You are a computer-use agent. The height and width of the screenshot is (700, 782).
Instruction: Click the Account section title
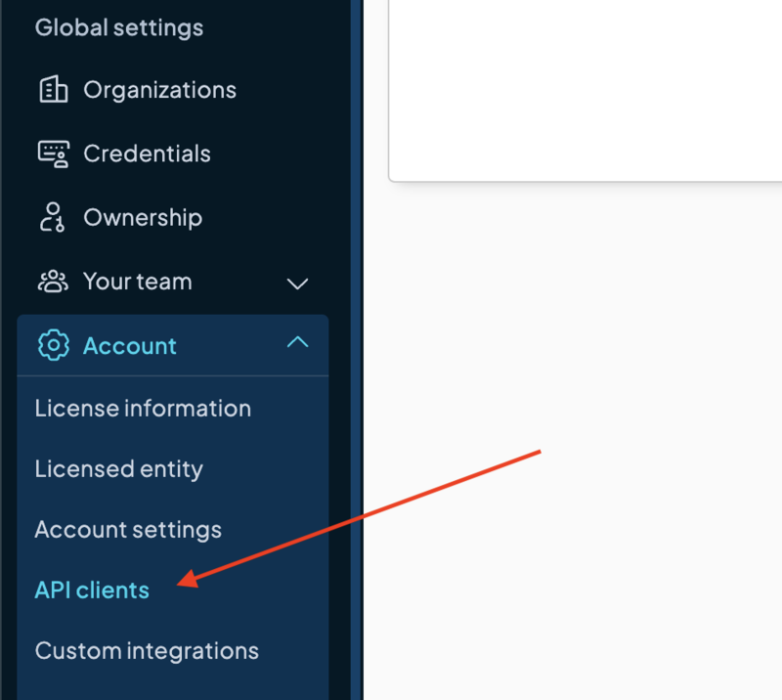pyautogui.click(x=130, y=346)
